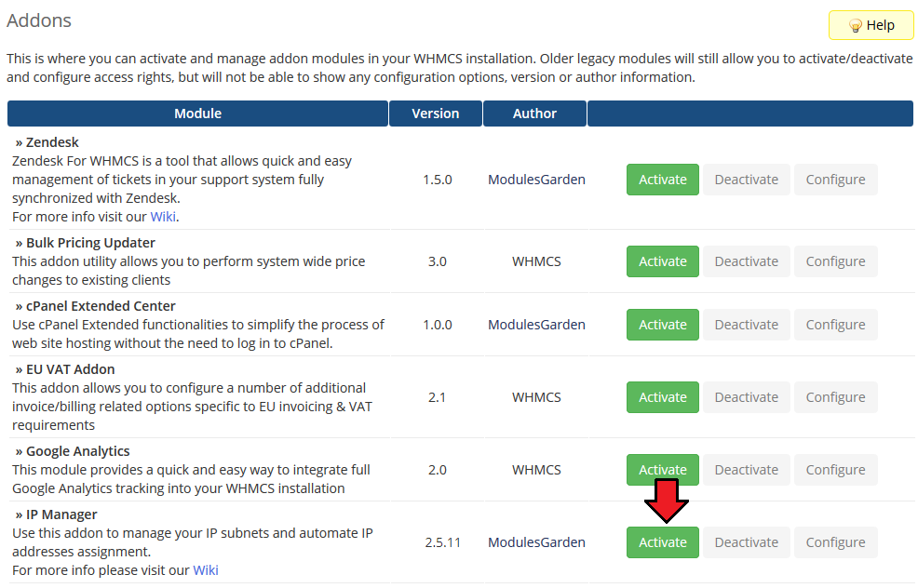Activate the EU VAT Addon
Image resolution: width=918 pixels, height=588 pixels.
coord(662,397)
